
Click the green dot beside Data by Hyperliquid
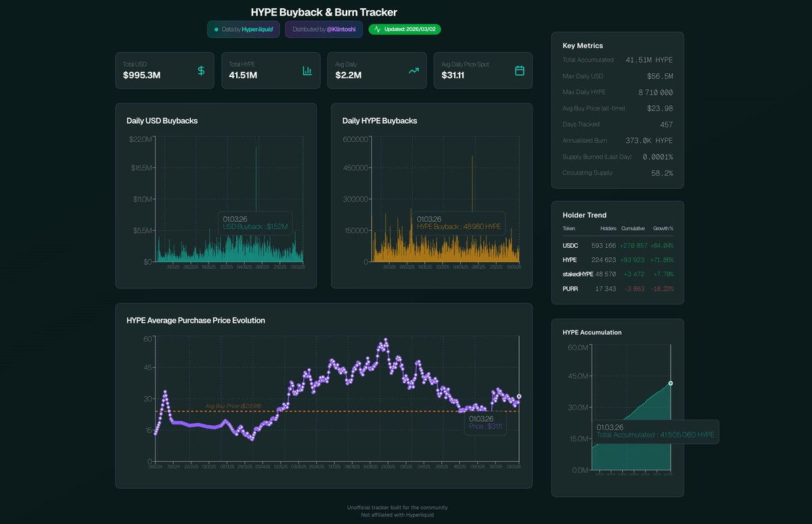pos(217,29)
